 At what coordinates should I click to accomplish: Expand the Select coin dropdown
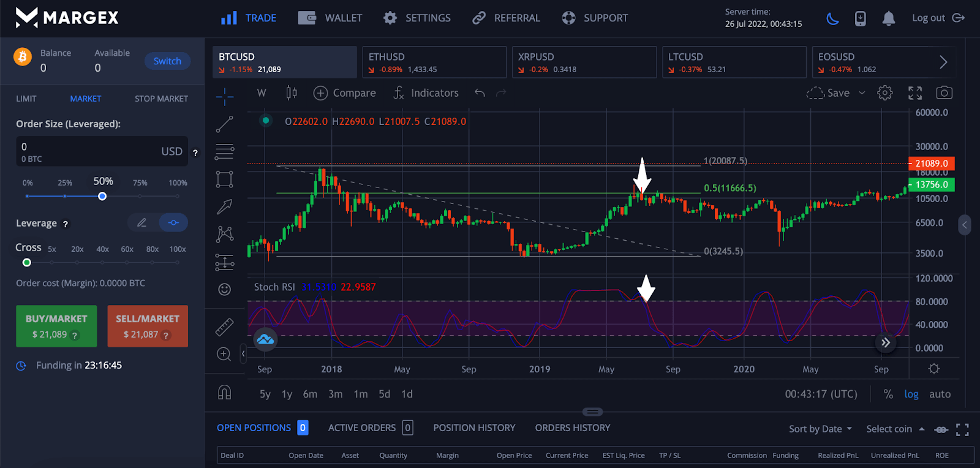(x=895, y=429)
